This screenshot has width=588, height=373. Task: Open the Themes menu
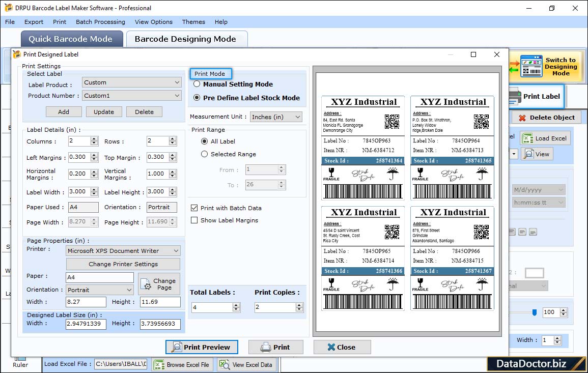point(193,22)
